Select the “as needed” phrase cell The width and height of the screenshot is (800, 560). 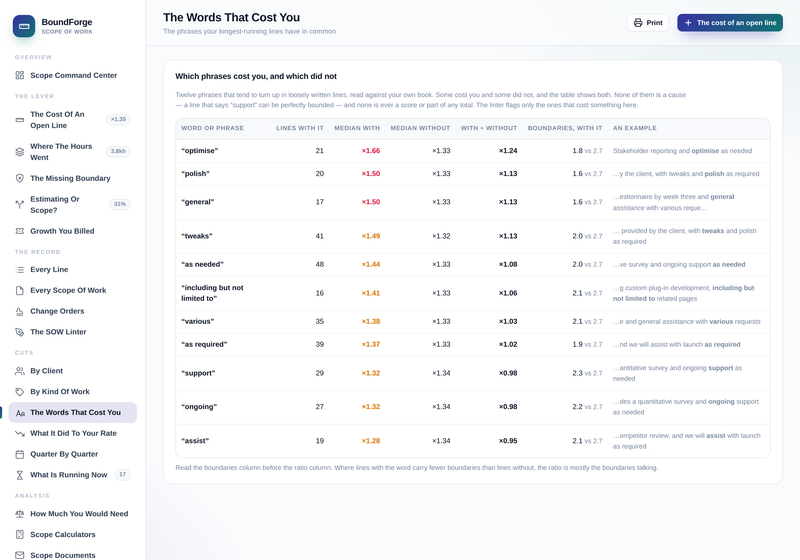tap(202, 264)
